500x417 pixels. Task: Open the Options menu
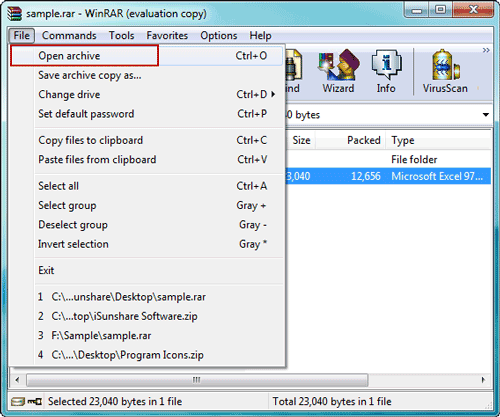click(219, 35)
